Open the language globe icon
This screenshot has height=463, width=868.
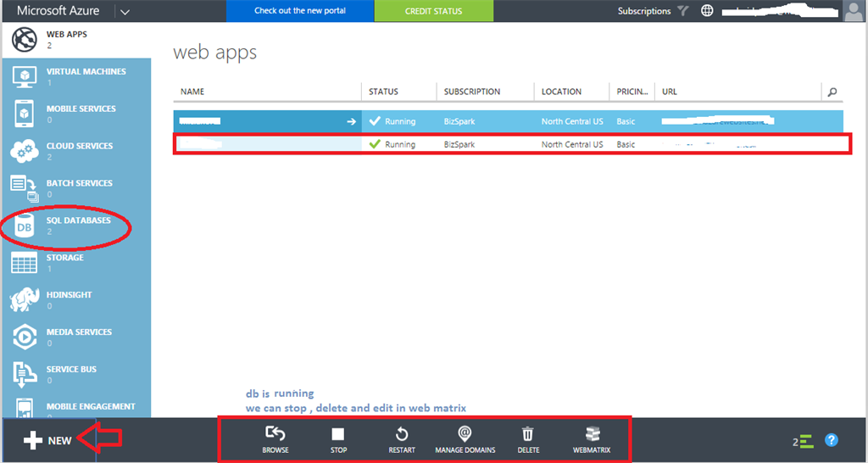(707, 10)
